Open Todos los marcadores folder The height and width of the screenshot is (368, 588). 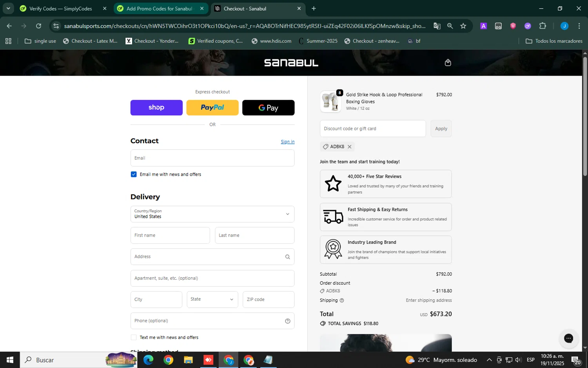click(x=554, y=41)
